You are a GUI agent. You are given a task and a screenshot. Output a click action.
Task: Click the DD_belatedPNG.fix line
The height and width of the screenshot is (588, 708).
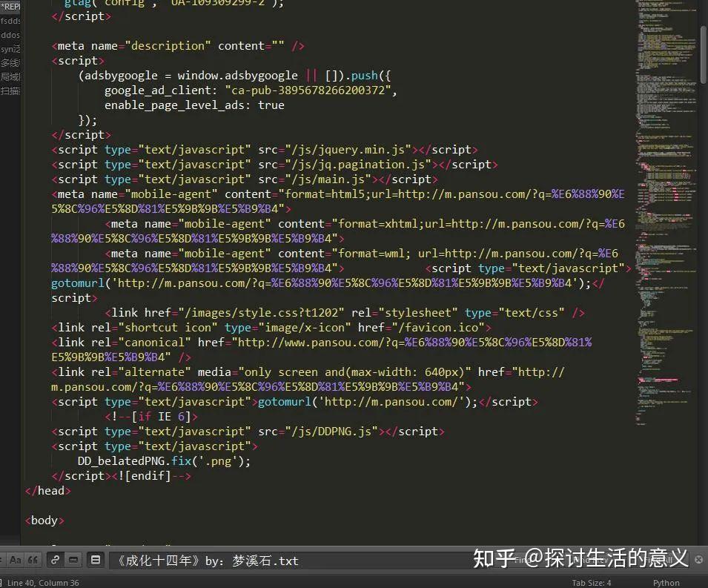point(164,461)
